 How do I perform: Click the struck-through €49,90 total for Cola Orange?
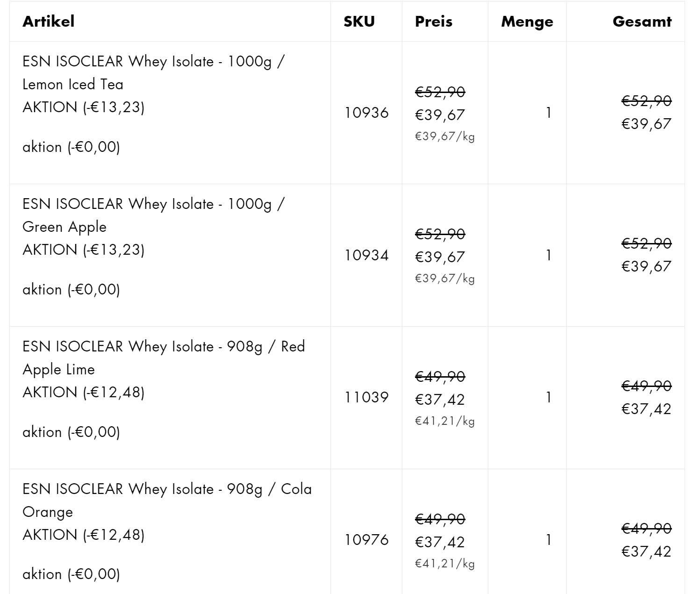click(646, 528)
